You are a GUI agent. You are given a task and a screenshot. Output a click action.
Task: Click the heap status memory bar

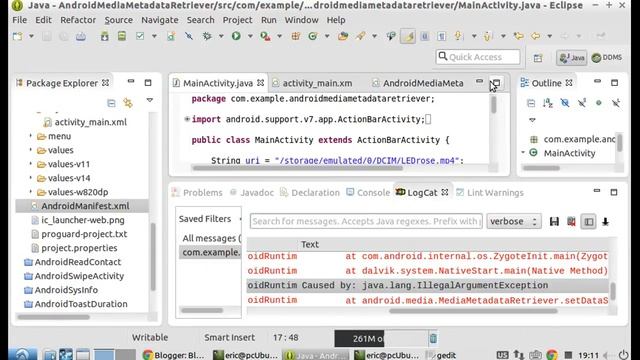(381, 338)
